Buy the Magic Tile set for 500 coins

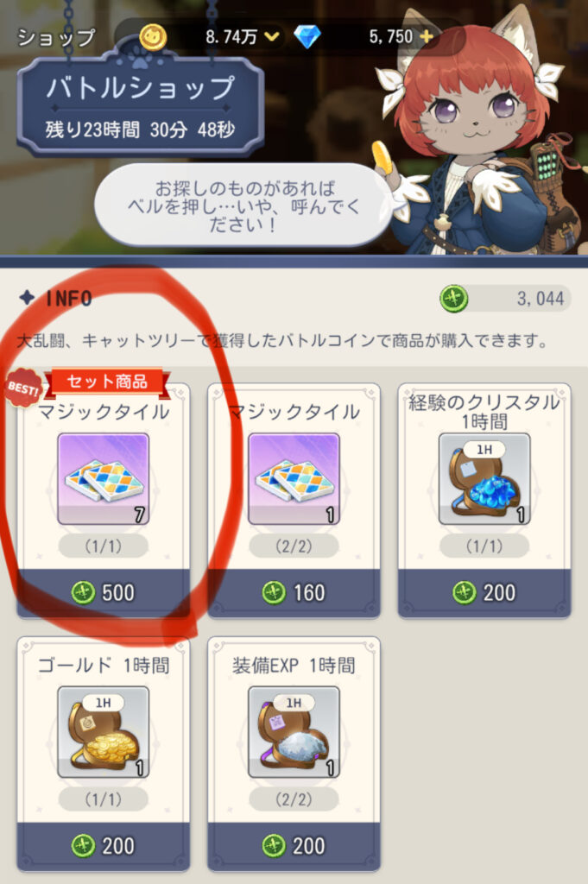103,592
